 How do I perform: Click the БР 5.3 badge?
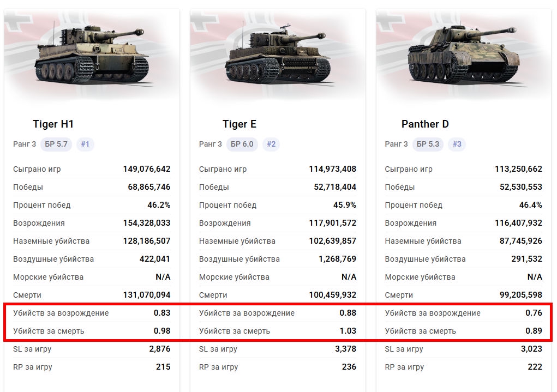coord(428,144)
